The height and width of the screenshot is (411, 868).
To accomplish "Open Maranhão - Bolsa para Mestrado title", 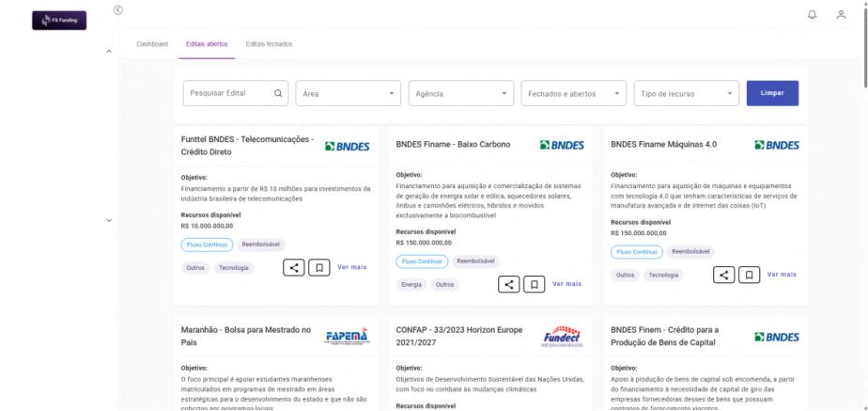I will (246, 336).
